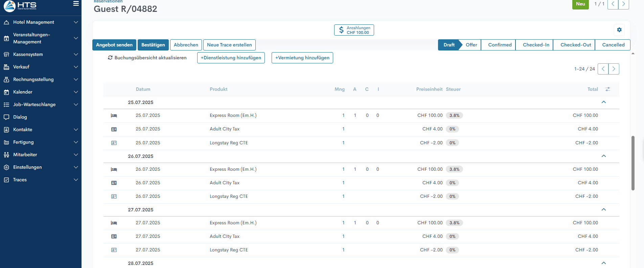This screenshot has height=268, width=644.
Task: Click the column options adjust icon
Action: [x=607, y=89]
